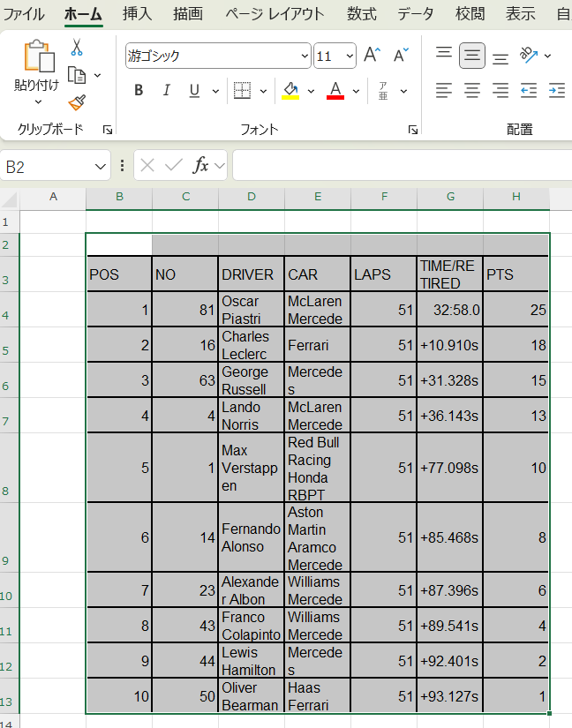Open the font size dropdown

[350, 56]
